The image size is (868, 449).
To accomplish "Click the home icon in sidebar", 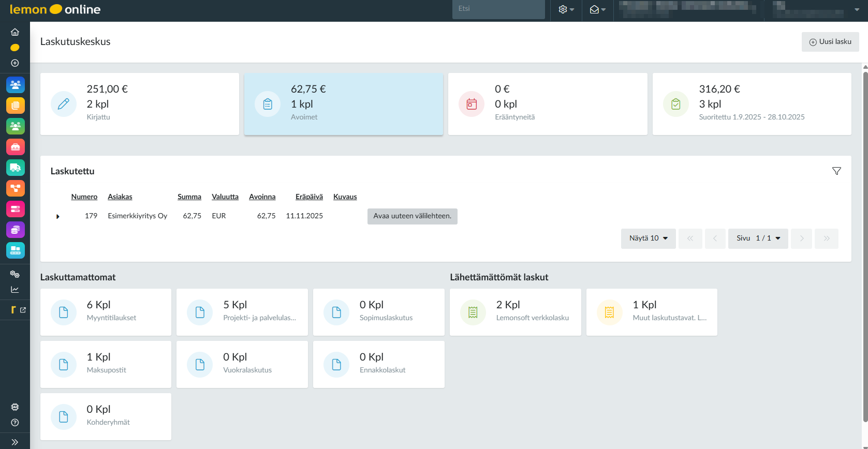I will [15, 32].
